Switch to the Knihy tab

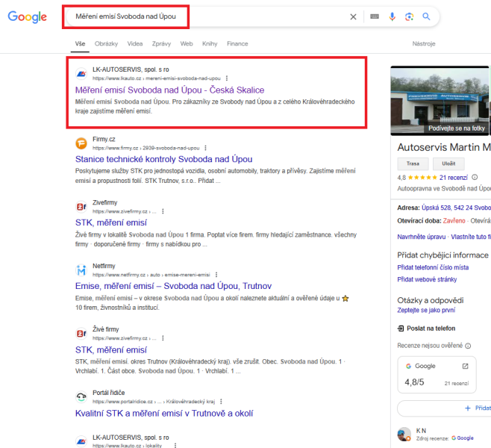pyautogui.click(x=210, y=44)
